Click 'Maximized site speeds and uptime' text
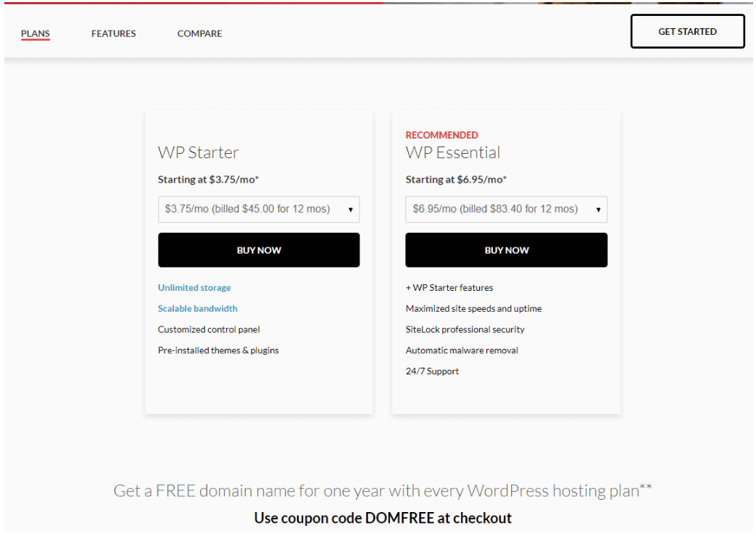 tap(473, 308)
